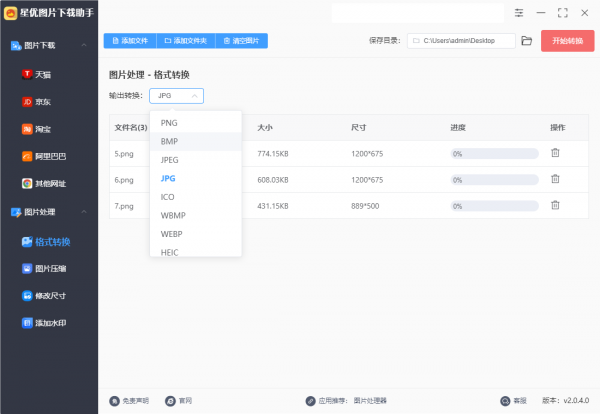Start conversion with 开始转换 button

(567, 41)
